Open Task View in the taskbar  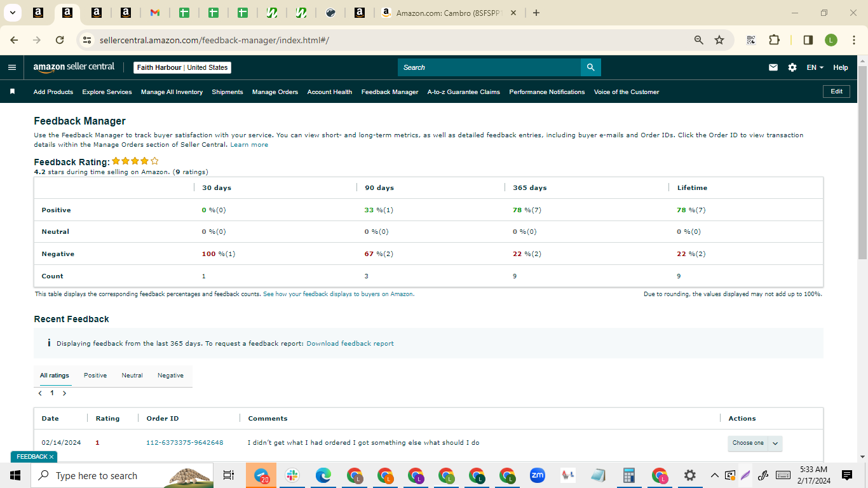tap(229, 475)
